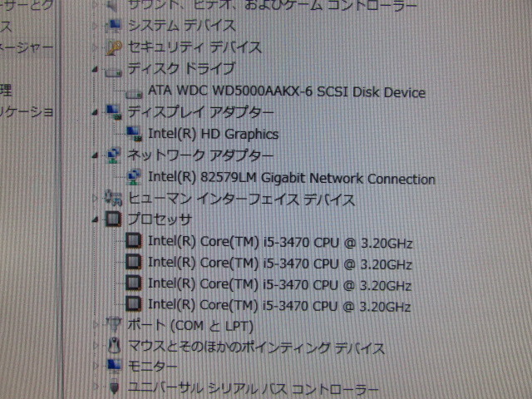Click the ヒューマン インターフェイス デバイス icon
The width and height of the screenshot is (532, 399).
click(114, 198)
